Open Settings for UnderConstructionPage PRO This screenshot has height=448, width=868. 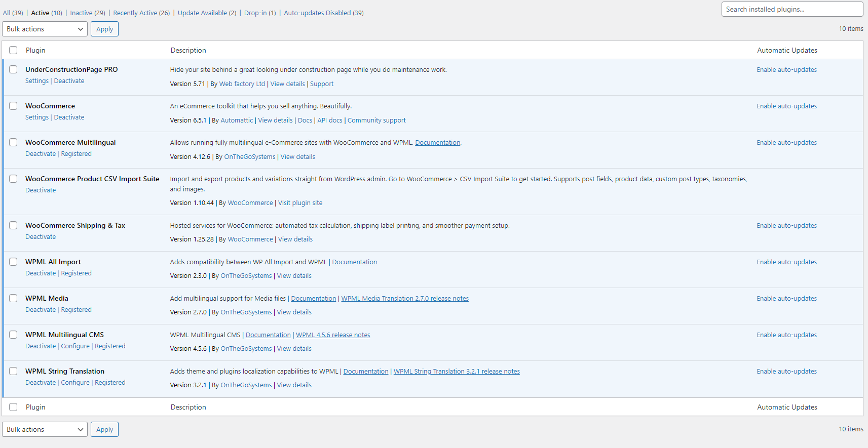pos(37,81)
